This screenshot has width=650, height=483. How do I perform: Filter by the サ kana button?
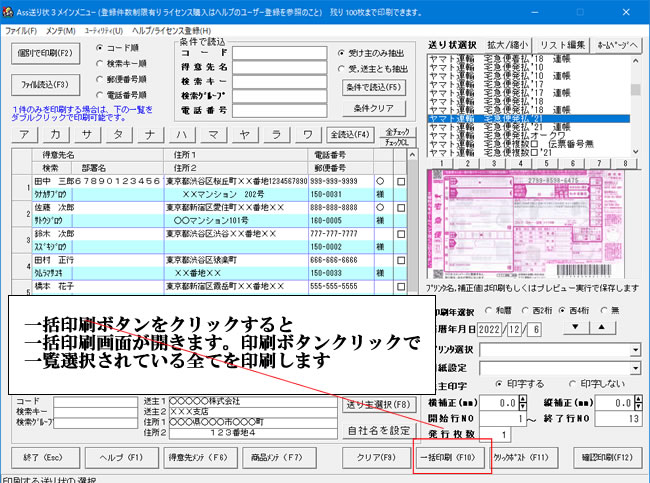click(88, 134)
